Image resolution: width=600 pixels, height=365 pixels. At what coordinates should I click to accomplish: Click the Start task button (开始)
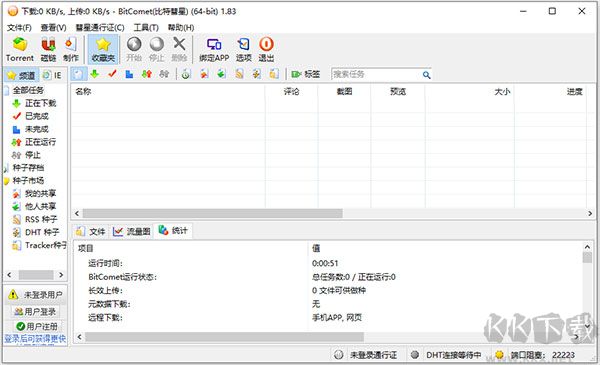tap(134, 49)
